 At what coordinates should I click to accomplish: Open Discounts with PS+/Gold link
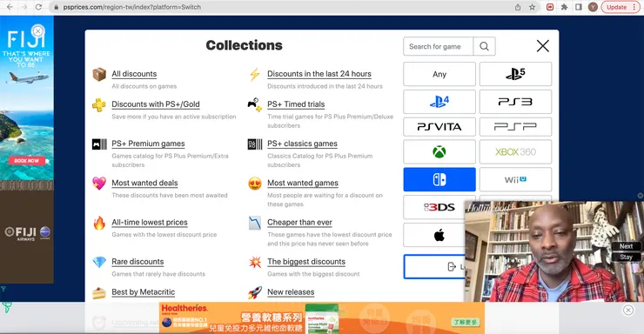coord(156,104)
